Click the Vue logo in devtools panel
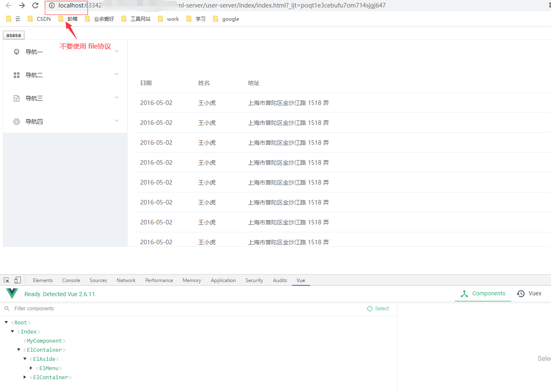This screenshot has height=392, width=551. coord(12,293)
